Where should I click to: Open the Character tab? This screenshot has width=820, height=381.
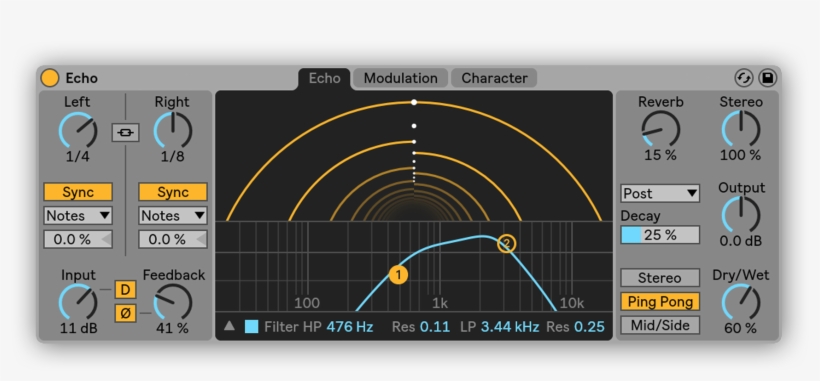[494, 78]
